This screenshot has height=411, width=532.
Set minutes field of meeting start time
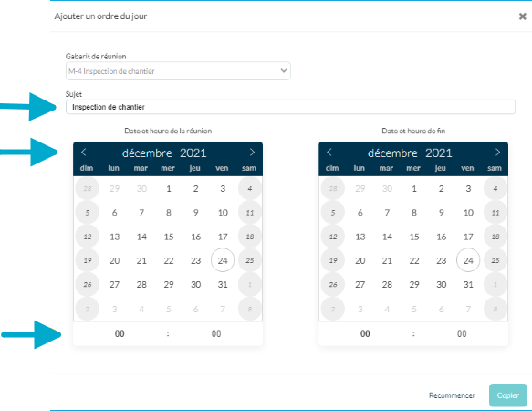tap(216, 334)
